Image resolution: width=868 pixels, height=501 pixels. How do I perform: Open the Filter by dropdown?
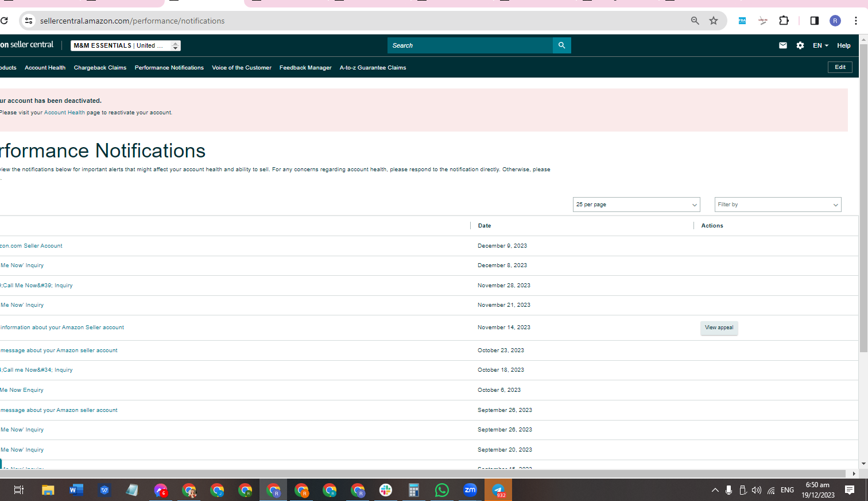tap(778, 205)
